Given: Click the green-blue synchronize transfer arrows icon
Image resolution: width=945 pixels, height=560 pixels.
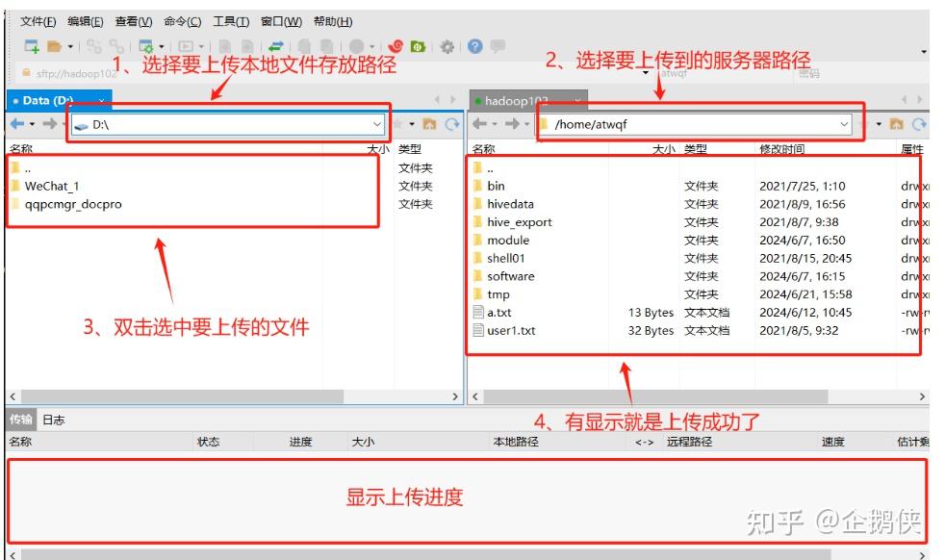Looking at the screenshot, I should tap(276, 46).
